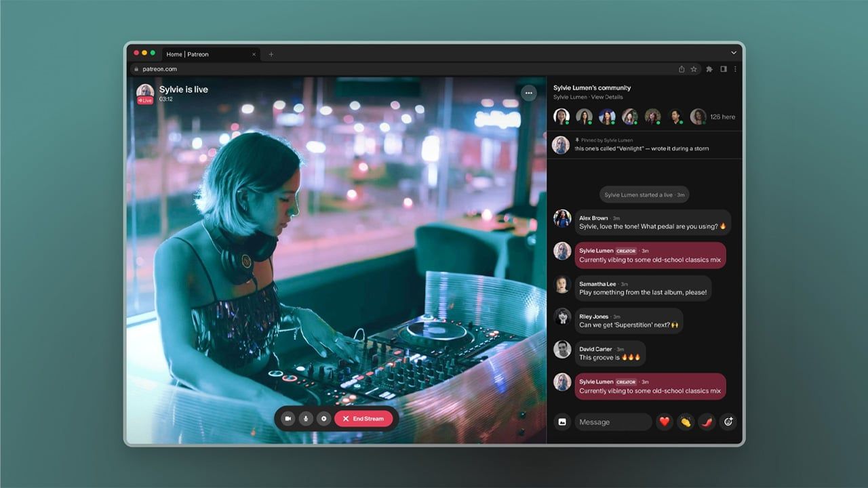Attach an image to chat message

pyautogui.click(x=562, y=422)
